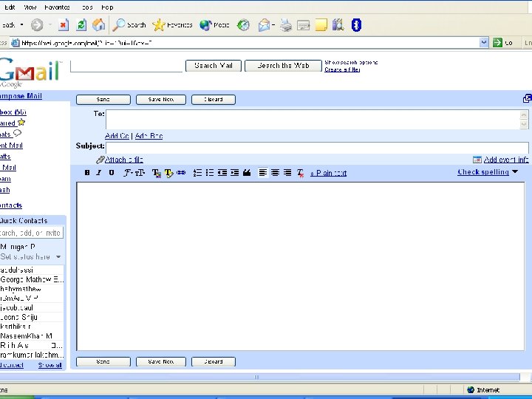The height and width of the screenshot is (399, 532).
Task: Click the browser Stop icon
Action: tap(64, 25)
